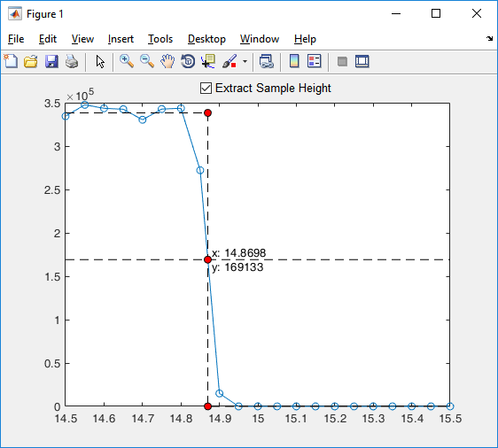Select the Pan hand tool
The height and width of the screenshot is (448, 498).
point(167,61)
